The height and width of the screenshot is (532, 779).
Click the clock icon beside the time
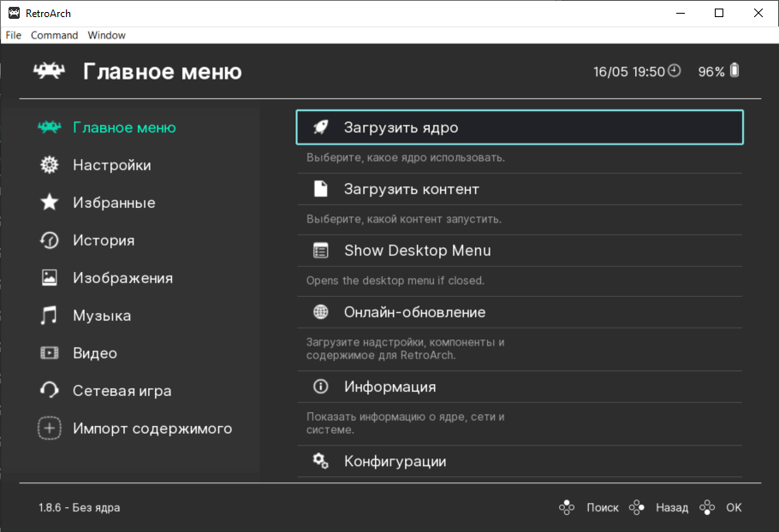[675, 71]
